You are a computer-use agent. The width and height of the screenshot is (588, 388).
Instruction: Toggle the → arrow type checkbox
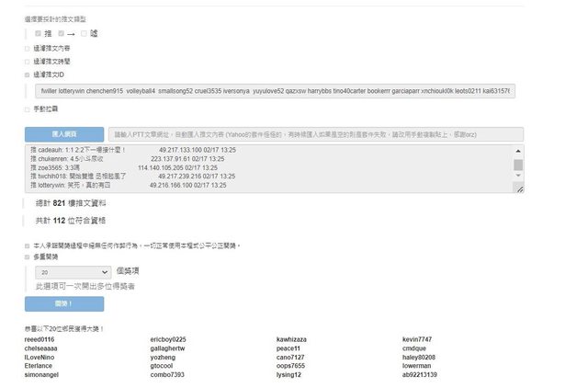tap(62, 33)
